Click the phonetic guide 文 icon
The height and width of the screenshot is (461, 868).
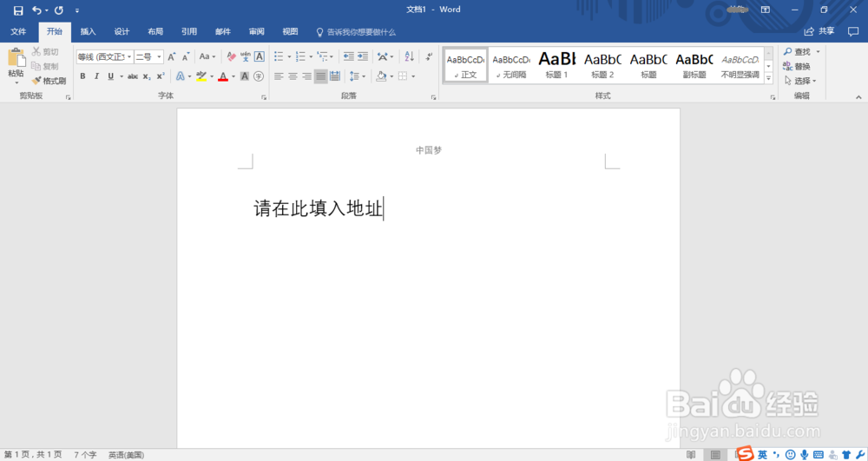tap(246, 56)
